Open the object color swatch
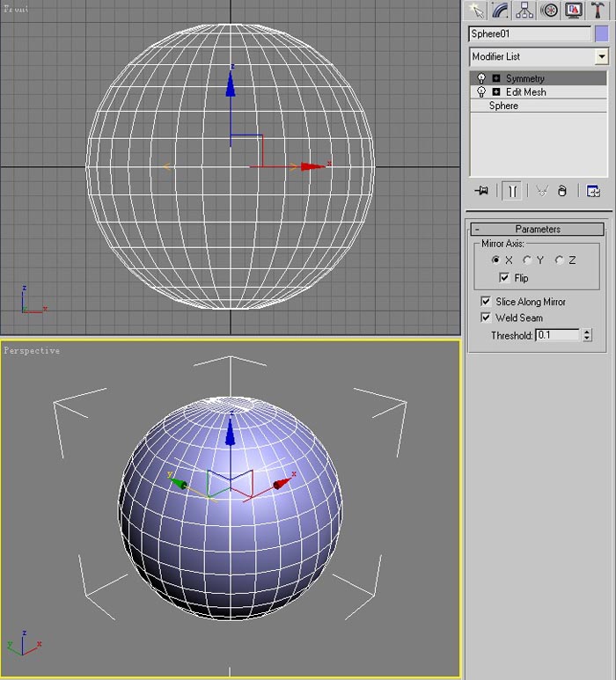The height and width of the screenshot is (680, 616). tap(601, 33)
